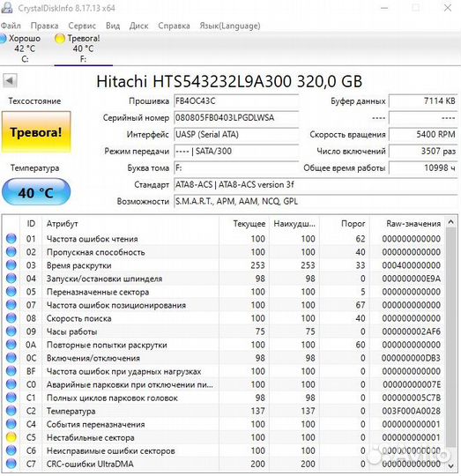Click raw value 000000005C7B in C1 row
The image size is (461, 476).
point(411,398)
